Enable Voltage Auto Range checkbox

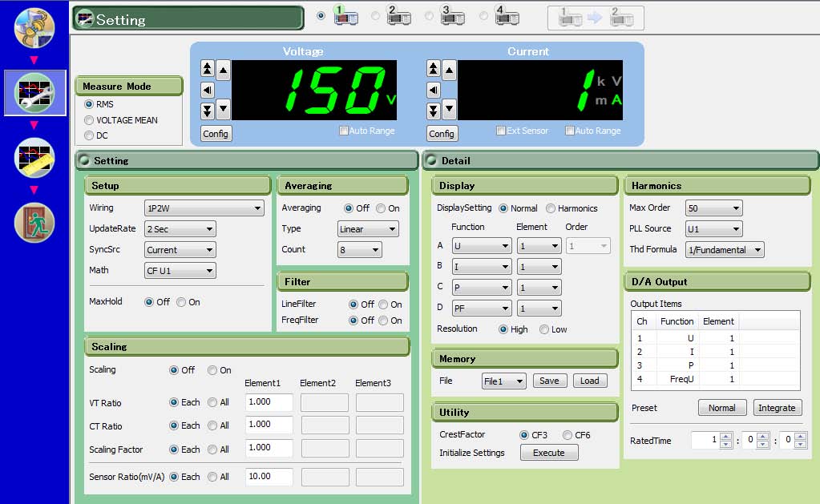coord(344,131)
